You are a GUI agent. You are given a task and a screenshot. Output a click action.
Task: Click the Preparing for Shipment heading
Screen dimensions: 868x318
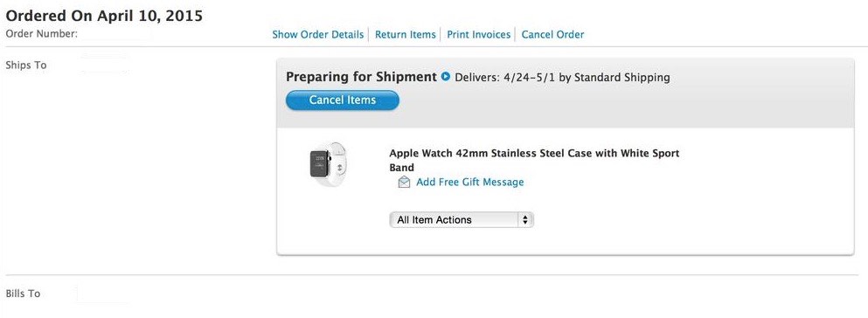(362, 77)
